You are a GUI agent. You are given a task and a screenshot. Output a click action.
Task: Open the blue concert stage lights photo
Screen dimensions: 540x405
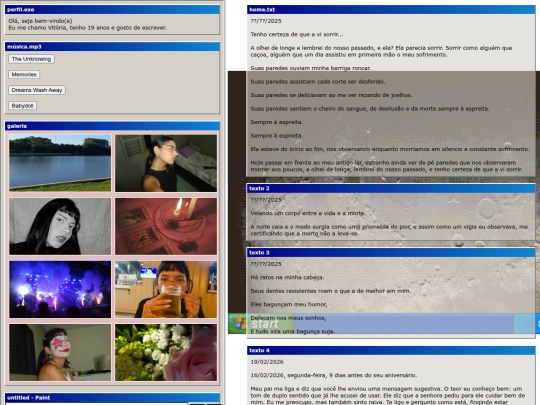(x=60, y=289)
